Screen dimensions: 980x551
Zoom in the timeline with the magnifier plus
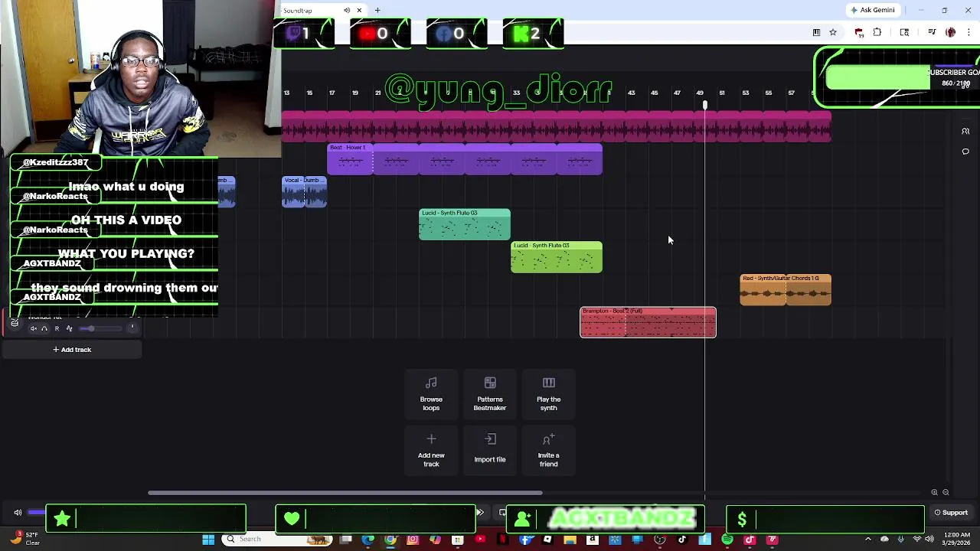pos(934,493)
